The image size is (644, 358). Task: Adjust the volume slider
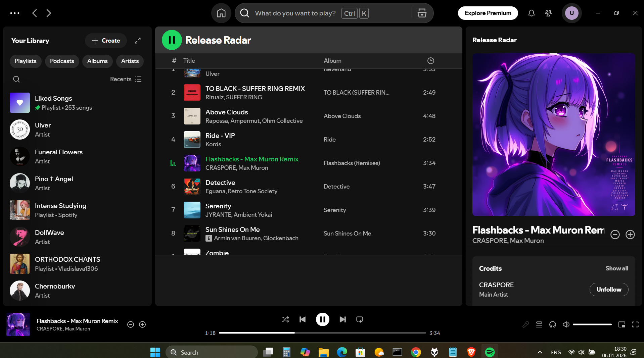pos(592,324)
